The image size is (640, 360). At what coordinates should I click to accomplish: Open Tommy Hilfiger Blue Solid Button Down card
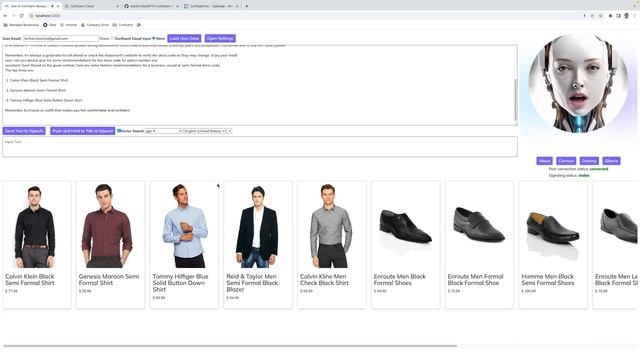point(184,244)
